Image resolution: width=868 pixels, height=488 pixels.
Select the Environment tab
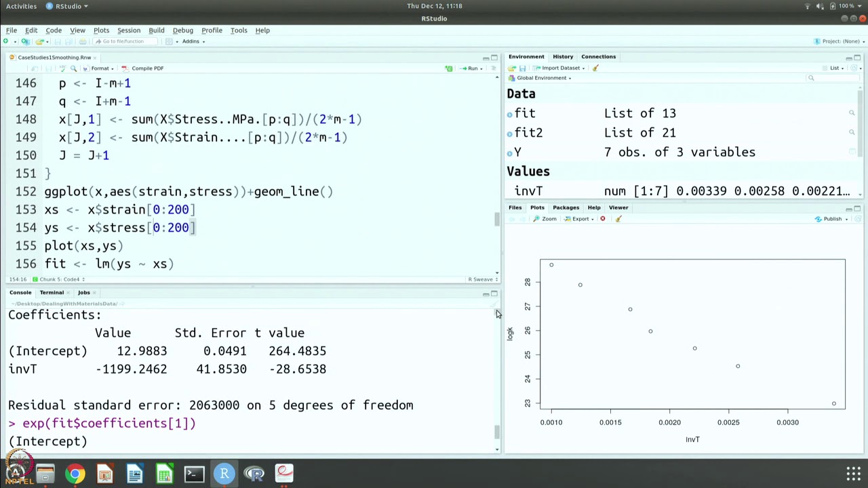[526, 56]
